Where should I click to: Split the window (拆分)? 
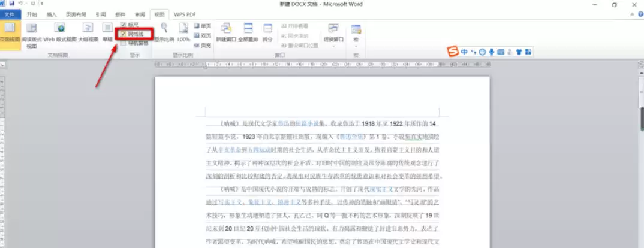pyautogui.click(x=267, y=33)
